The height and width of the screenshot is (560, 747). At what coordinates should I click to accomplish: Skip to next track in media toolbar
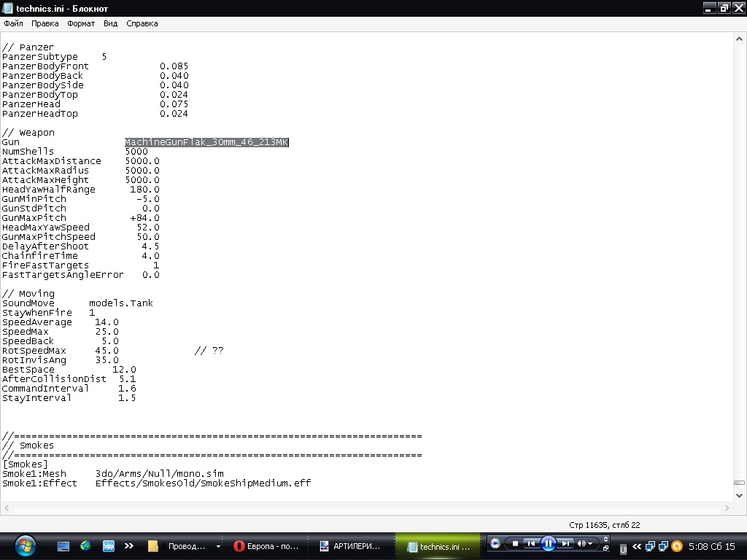pyautogui.click(x=565, y=543)
